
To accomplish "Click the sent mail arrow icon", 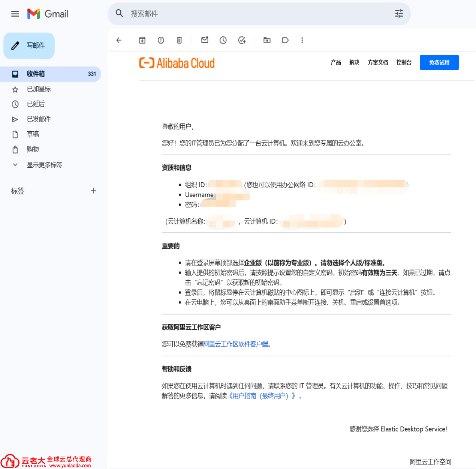I will click(15, 119).
